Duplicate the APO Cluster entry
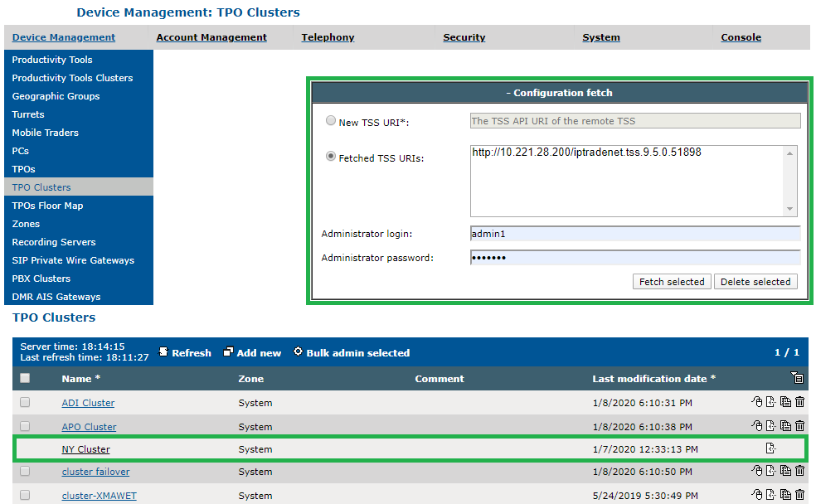This screenshot has width=816, height=504. pos(785,426)
